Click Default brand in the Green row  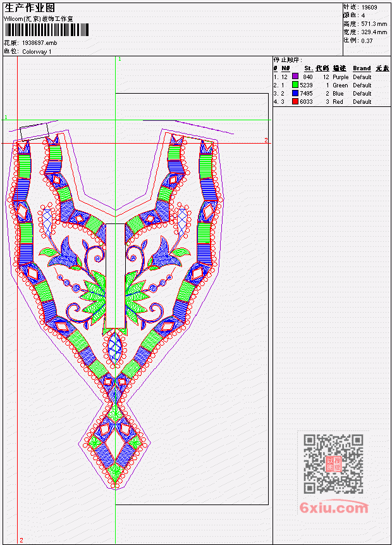(x=362, y=85)
